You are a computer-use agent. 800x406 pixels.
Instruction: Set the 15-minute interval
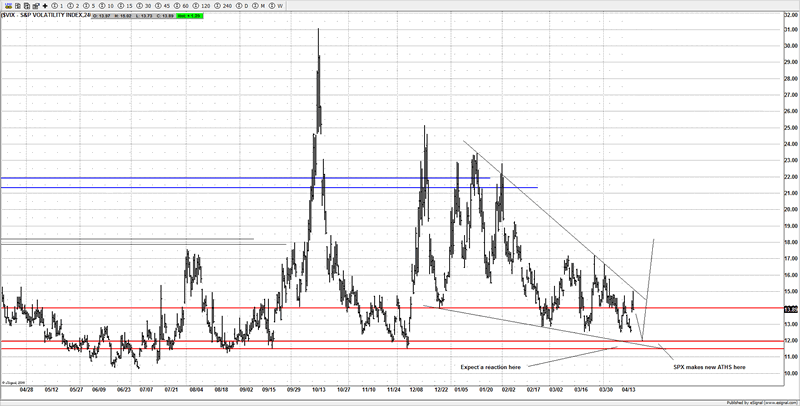tap(126, 6)
